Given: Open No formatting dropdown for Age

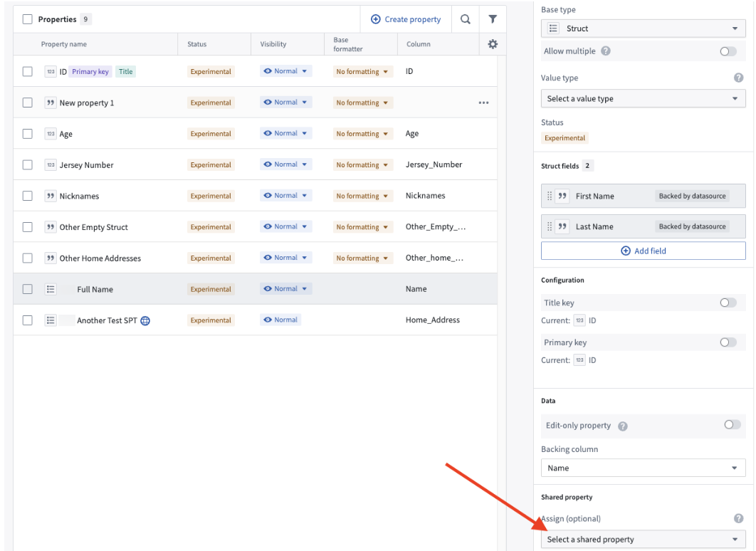Looking at the screenshot, I should pos(362,134).
